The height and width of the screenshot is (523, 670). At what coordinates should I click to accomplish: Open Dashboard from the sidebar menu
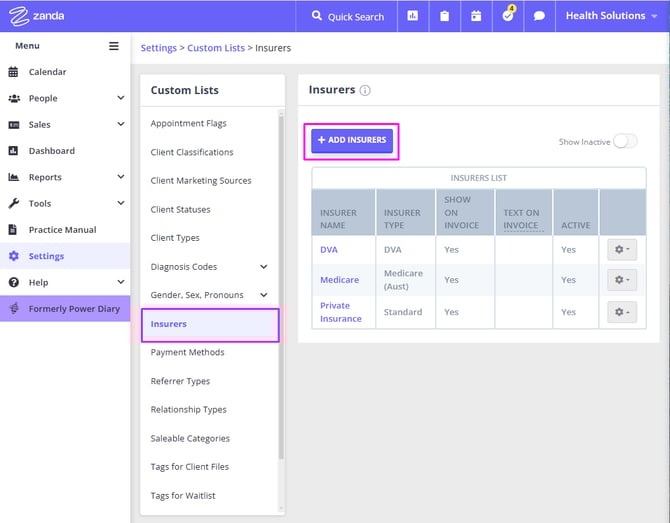[x=51, y=151]
